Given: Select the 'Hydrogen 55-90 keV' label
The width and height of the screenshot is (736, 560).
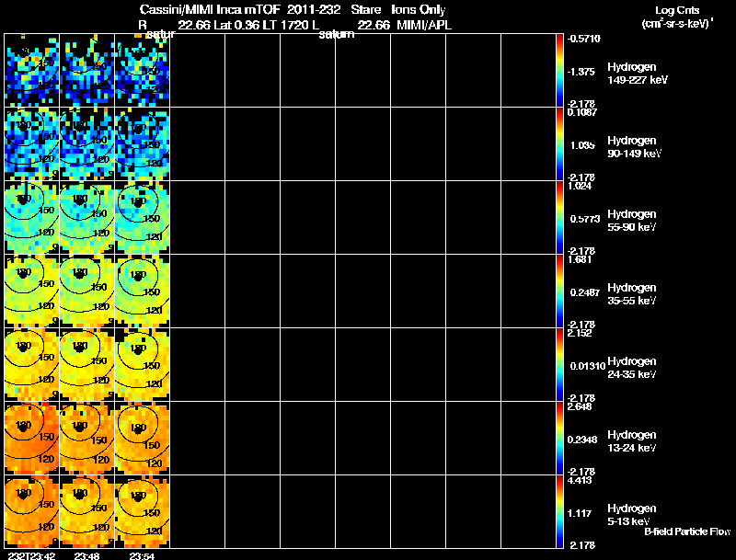Looking at the screenshot, I should 632,221.
